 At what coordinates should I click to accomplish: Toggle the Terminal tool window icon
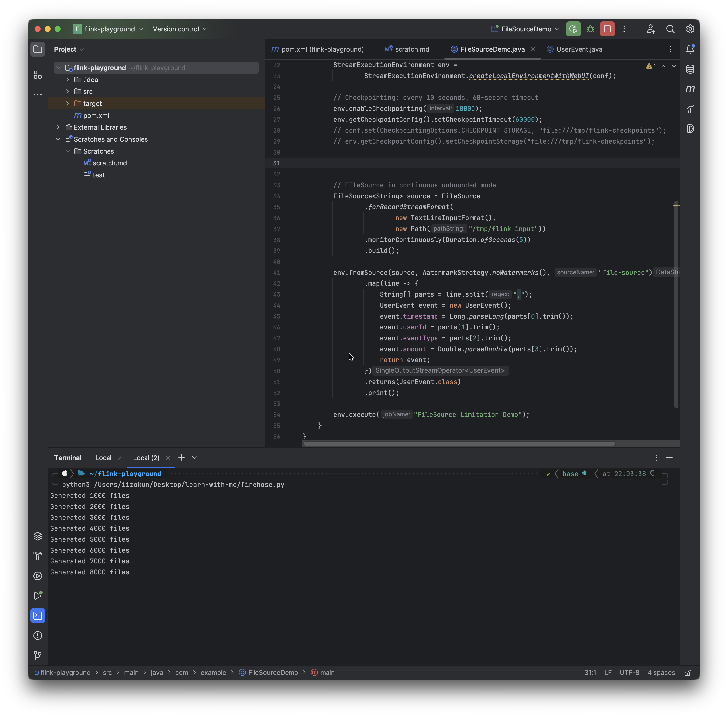pos(38,615)
